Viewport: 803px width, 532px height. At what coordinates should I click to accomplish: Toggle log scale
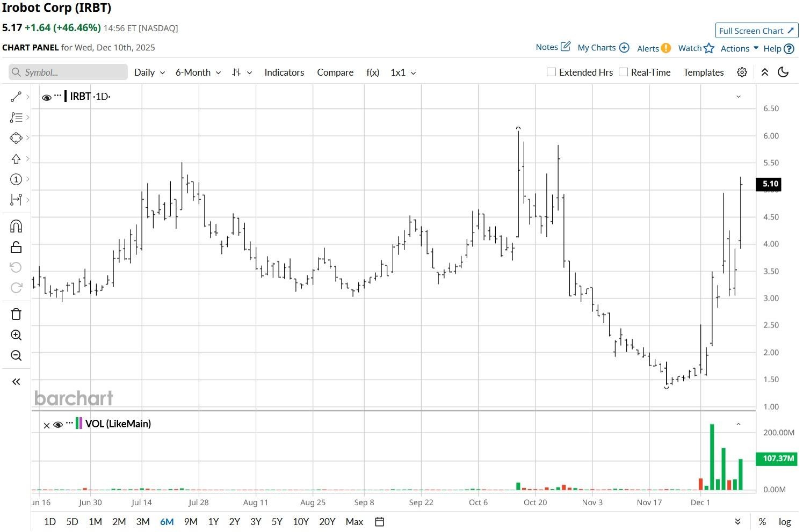click(x=785, y=522)
